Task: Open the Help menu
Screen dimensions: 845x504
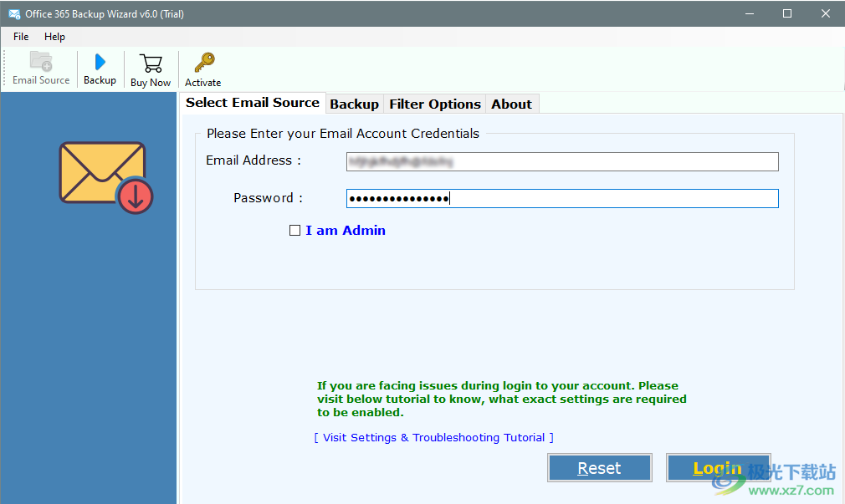Action: pos(54,37)
